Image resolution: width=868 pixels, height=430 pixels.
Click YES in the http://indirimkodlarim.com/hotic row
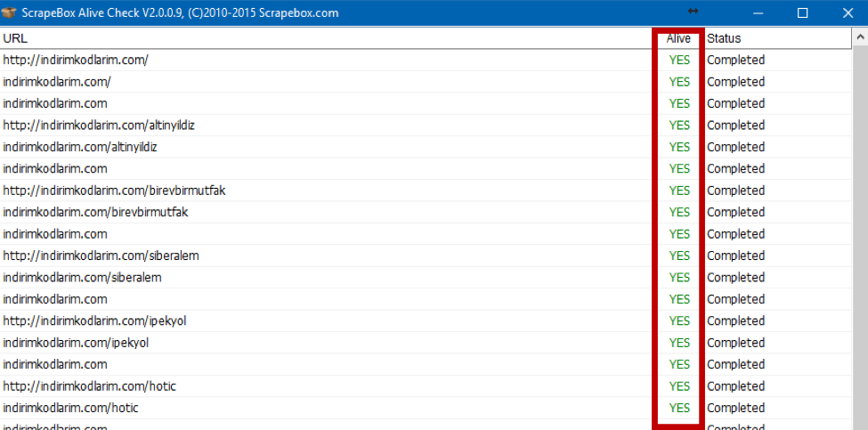coord(679,387)
